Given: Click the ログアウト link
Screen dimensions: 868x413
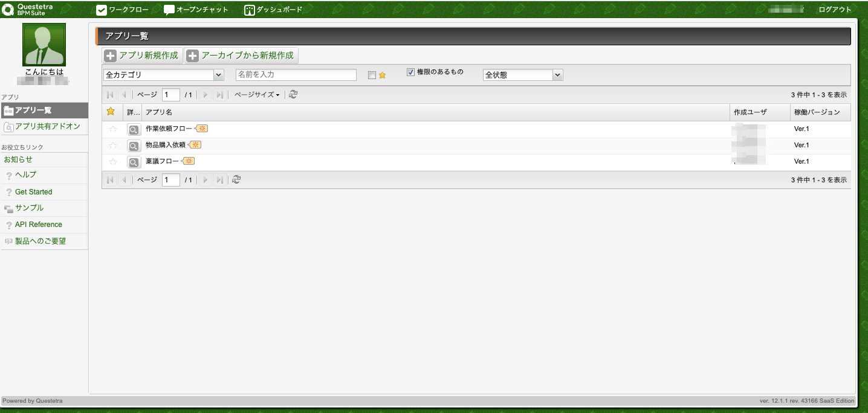Looking at the screenshot, I should pos(835,10).
